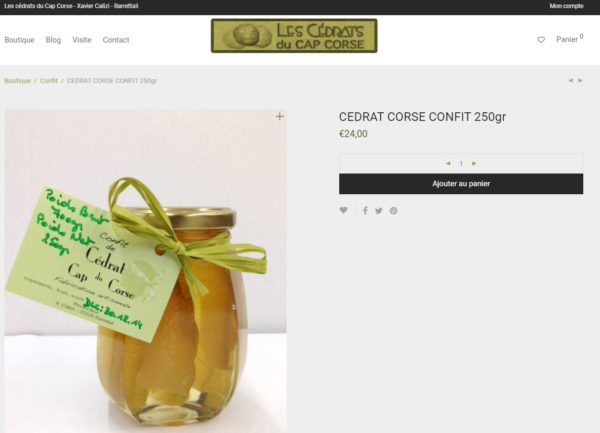Click the quantity number field

[x=461, y=164]
